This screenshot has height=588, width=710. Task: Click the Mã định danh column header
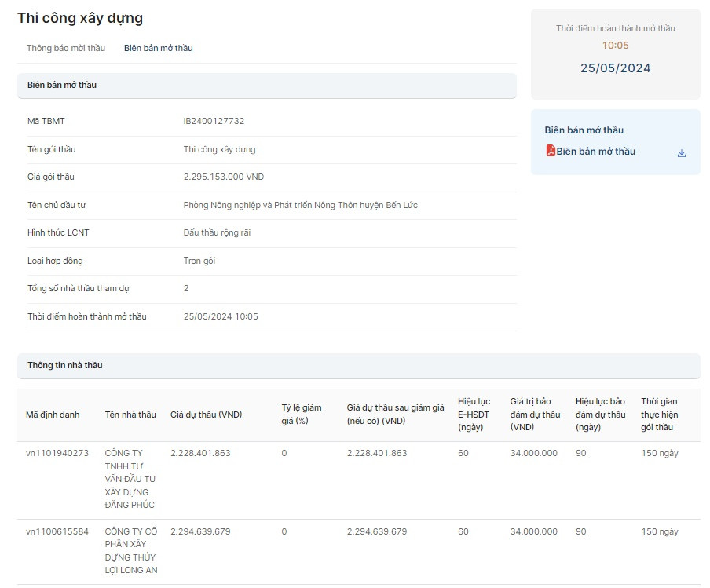[53, 415]
